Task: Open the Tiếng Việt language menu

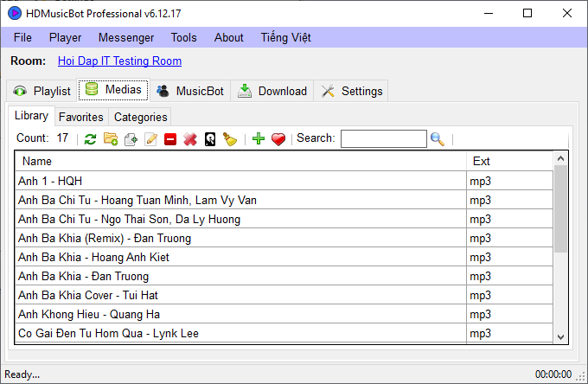Action: (x=285, y=37)
